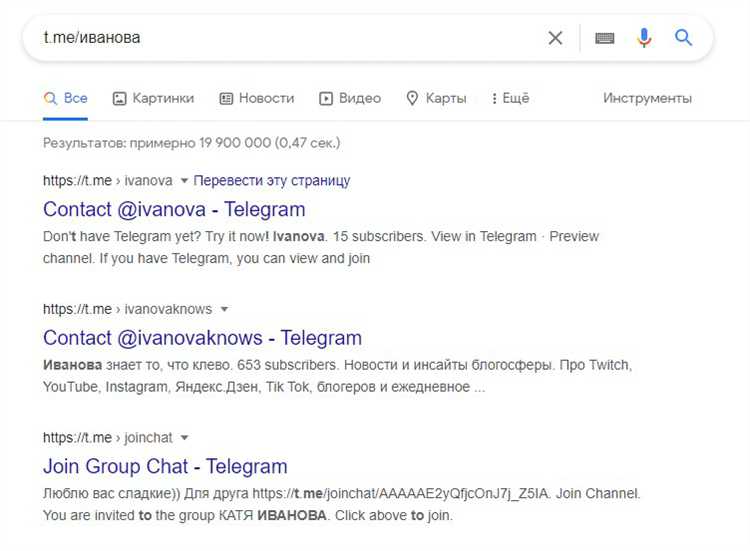Click the Картинки images icon

[x=120, y=98]
